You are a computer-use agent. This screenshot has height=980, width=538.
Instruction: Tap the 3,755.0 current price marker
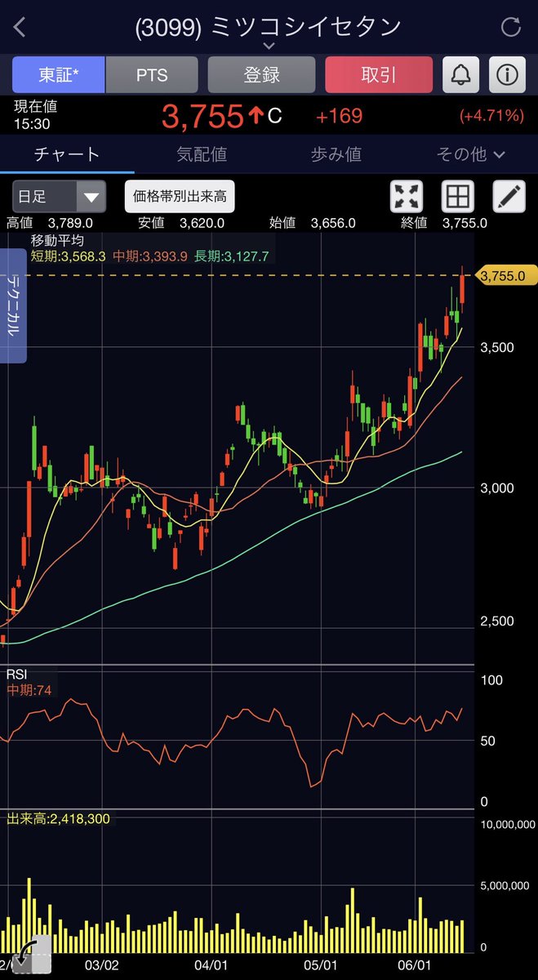507,276
